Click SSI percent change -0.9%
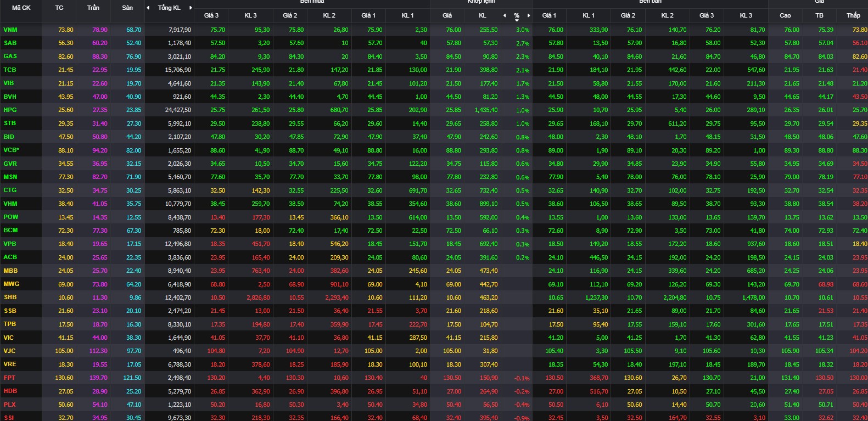The width and height of the screenshot is (868, 421). [x=522, y=418]
